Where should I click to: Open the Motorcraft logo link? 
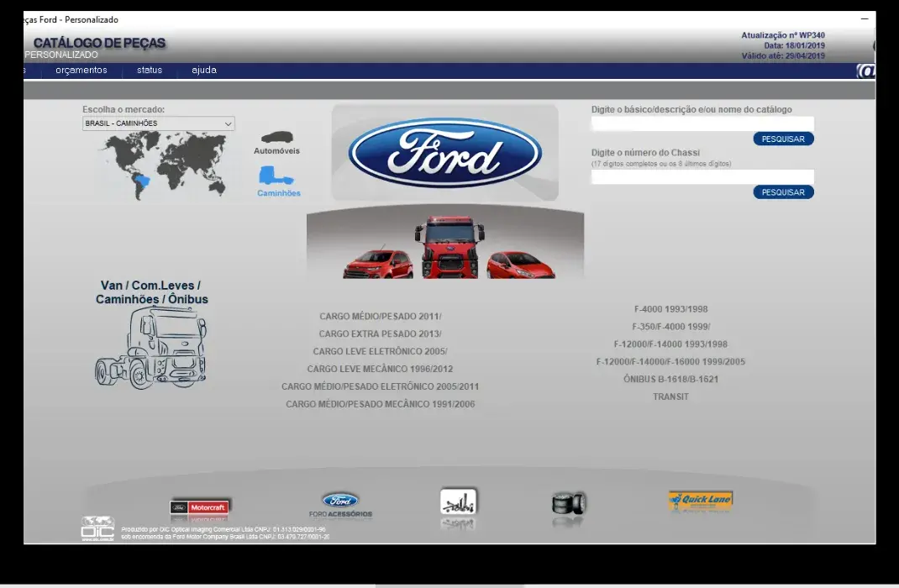199,507
